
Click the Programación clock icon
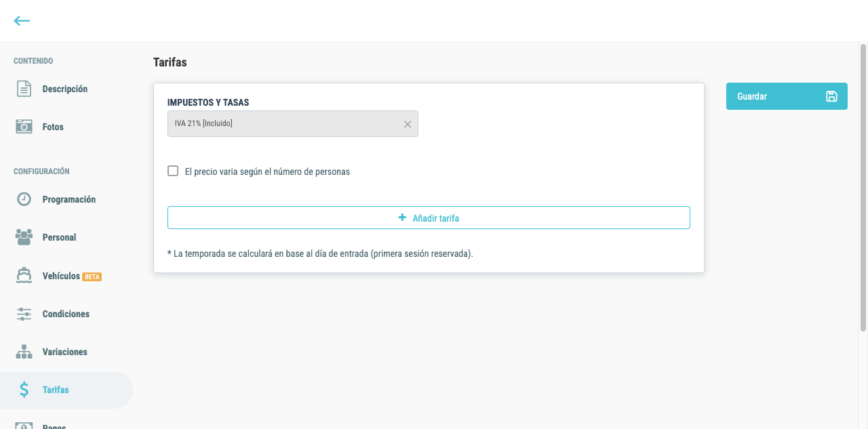24,199
